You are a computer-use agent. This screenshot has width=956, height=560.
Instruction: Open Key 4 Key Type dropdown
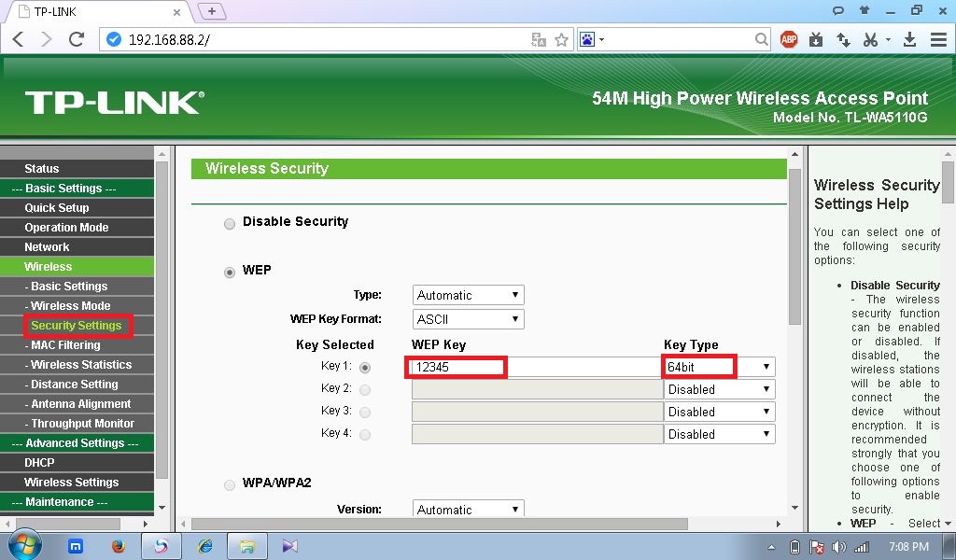pos(720,434)
